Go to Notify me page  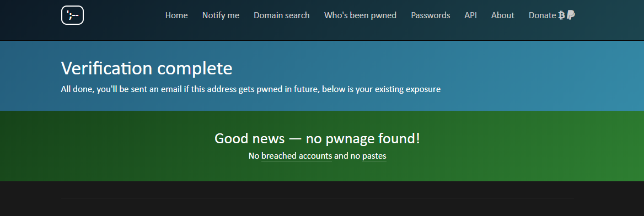pos(221,15)
